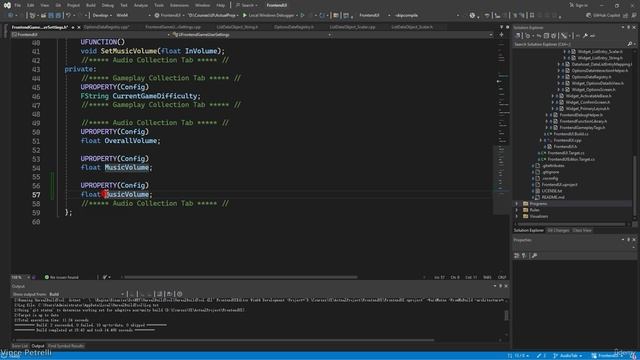The image size is (640, 360).
Task: Open the Develop configuration dropdown
Action: pyautogui.click(x=102, y=16)
